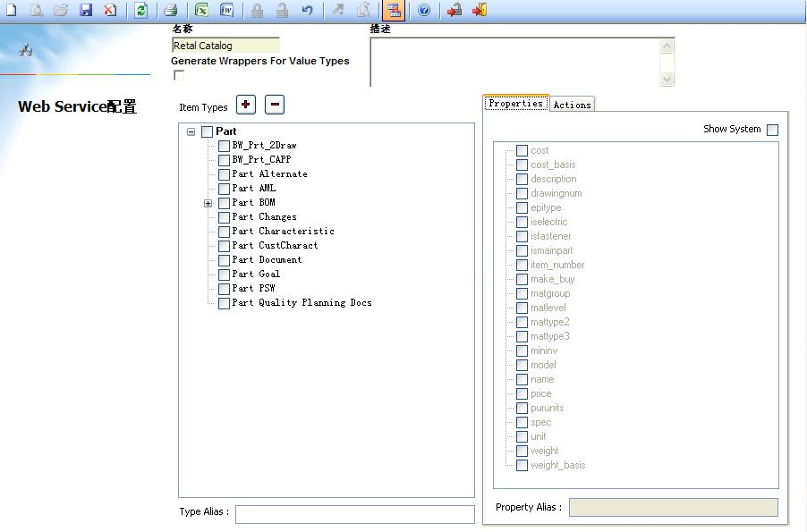Select the price property

541,393
